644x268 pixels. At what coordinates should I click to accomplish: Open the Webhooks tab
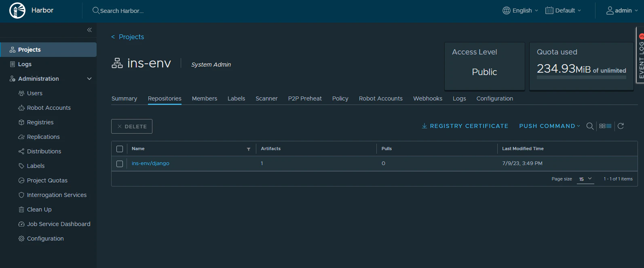click(x=428, y=98)
